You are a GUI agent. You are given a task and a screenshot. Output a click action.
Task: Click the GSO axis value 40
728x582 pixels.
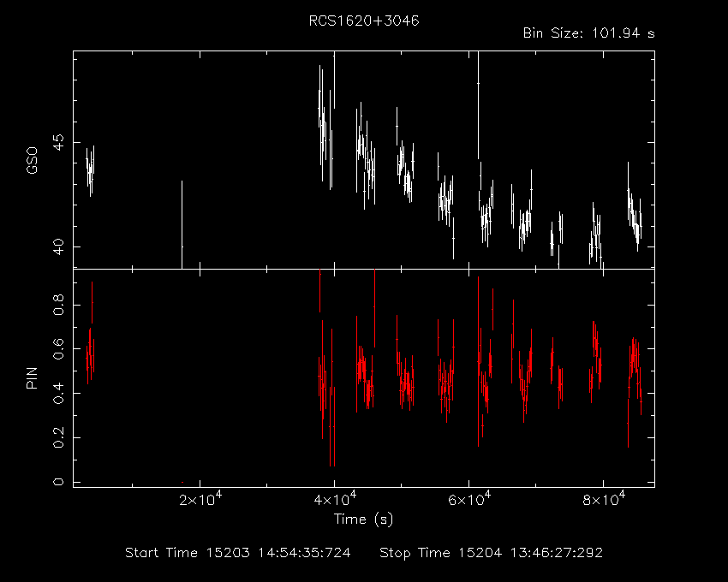(x=58, y=246)
